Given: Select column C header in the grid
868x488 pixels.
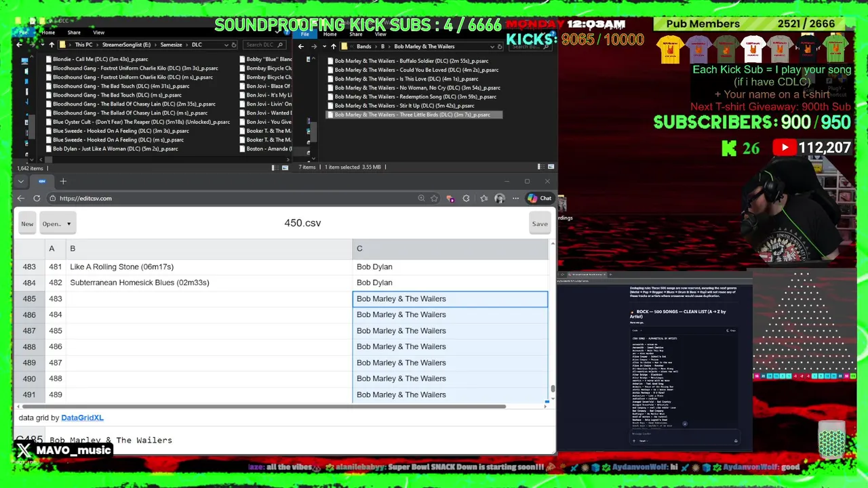Looking at the screenshot, I should (x=450, y=249).
